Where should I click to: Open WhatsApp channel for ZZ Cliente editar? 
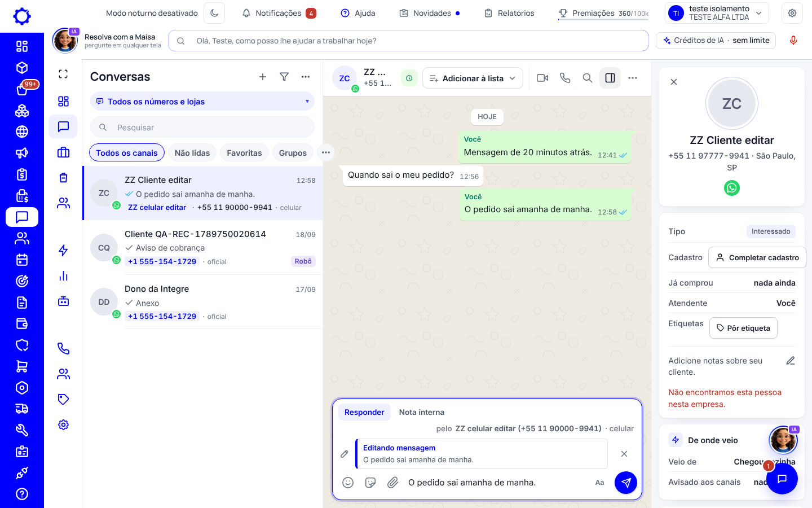732,188
